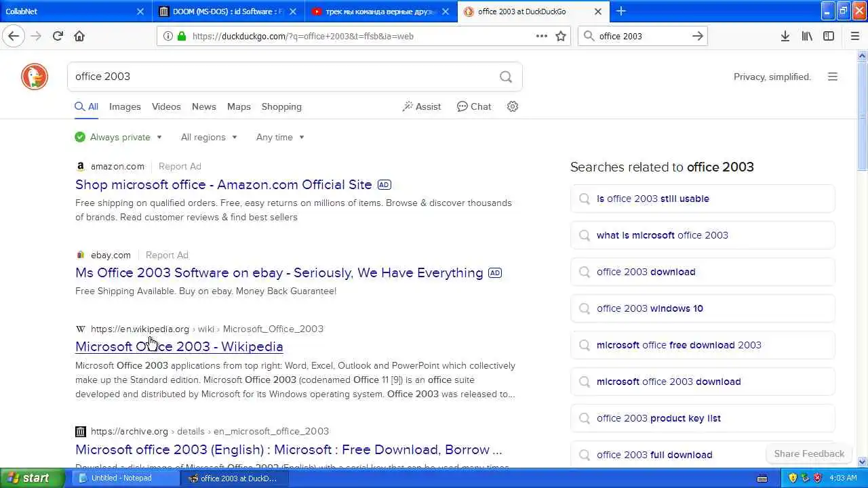Click the keyboard tray icon

click(x=762, y=478)
